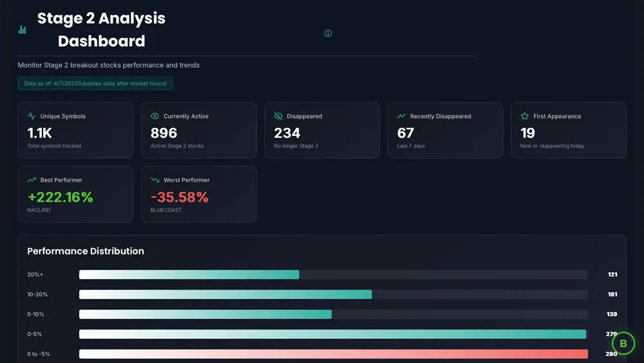Click the bar chart logo icon beside the title
Screen dimensions: 644x363
(x=22, y=30)
